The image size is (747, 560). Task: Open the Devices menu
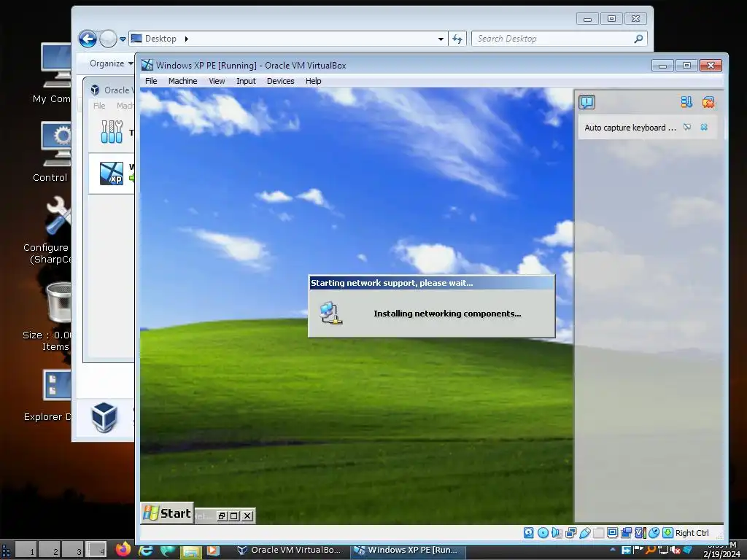coord(281,81)
